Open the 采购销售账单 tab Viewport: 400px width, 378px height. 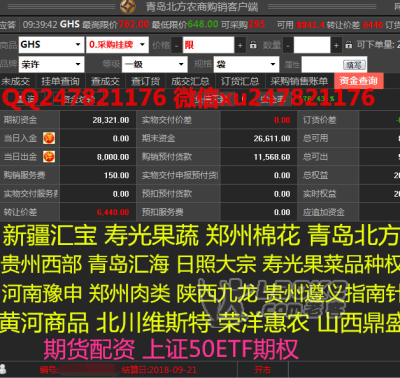coord(299,81)
